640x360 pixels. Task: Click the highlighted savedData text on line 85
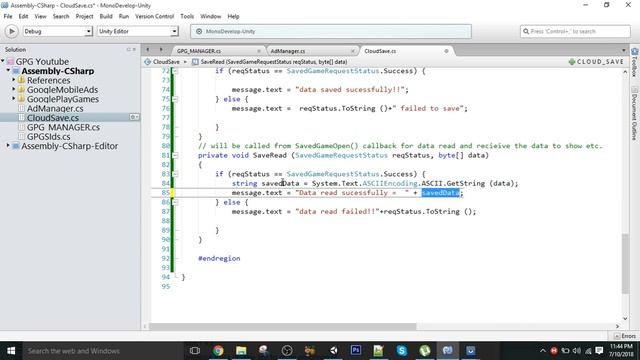(x=440, y=193)
